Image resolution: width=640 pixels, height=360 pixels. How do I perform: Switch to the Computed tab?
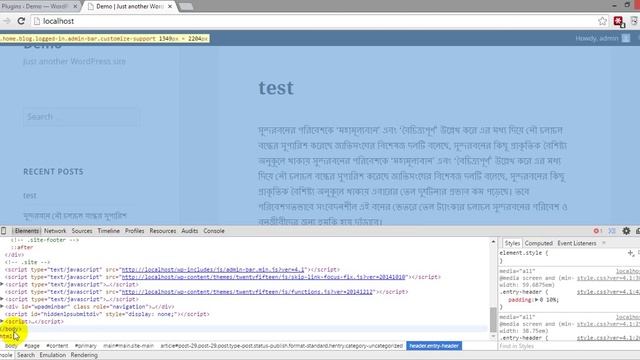538,243
